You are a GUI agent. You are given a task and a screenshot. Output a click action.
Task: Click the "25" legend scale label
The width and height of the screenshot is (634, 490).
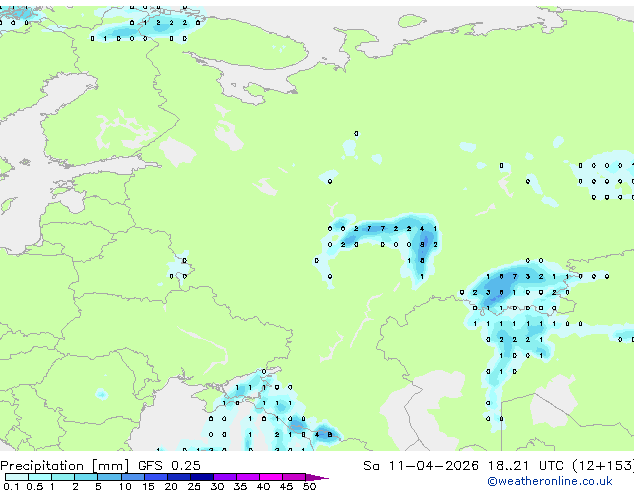(194, 486)
